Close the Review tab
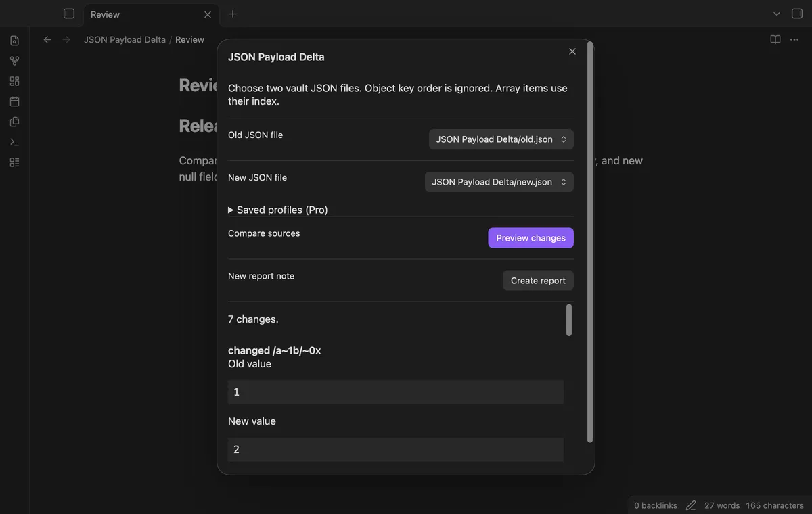The width and height of the screenshot is (812, 514). pos(208,14)
